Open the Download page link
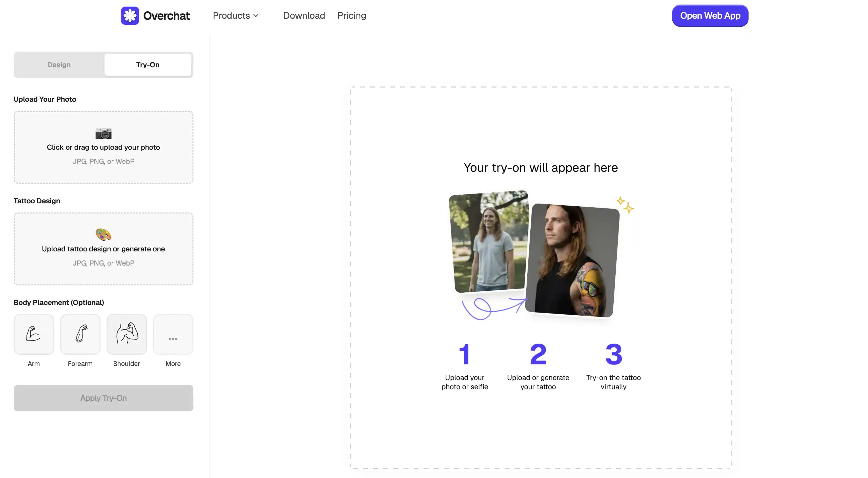The width and height of the screenshot is (868, 478). 304,15
